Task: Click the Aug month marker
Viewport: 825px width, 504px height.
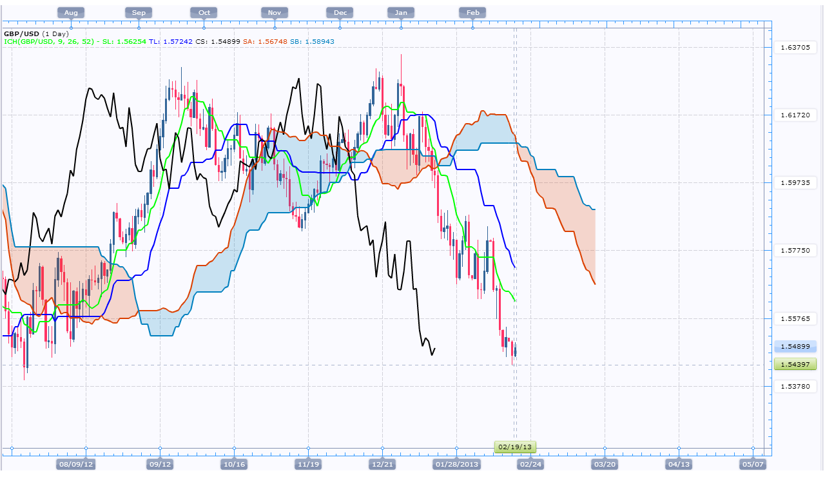Action: (x=71, y=12)
